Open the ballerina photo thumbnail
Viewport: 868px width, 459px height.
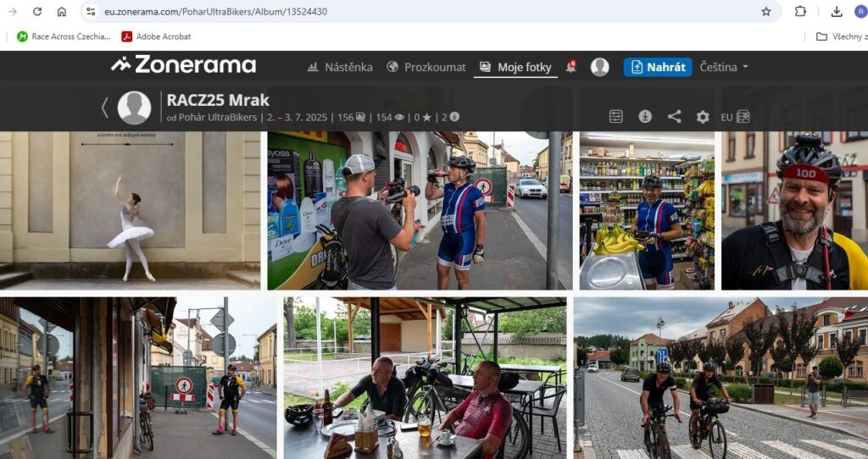click(130, 211)
